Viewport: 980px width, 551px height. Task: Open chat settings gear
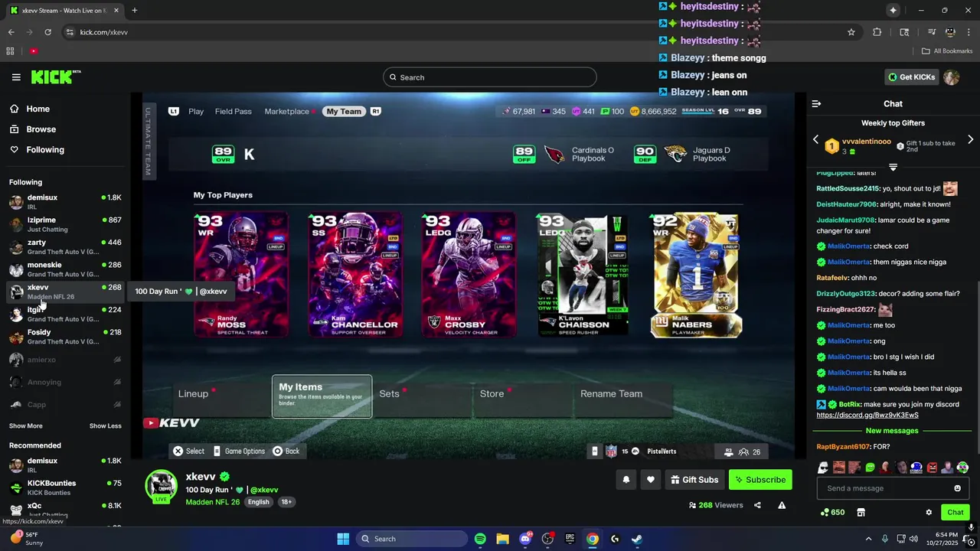point(929,513)
